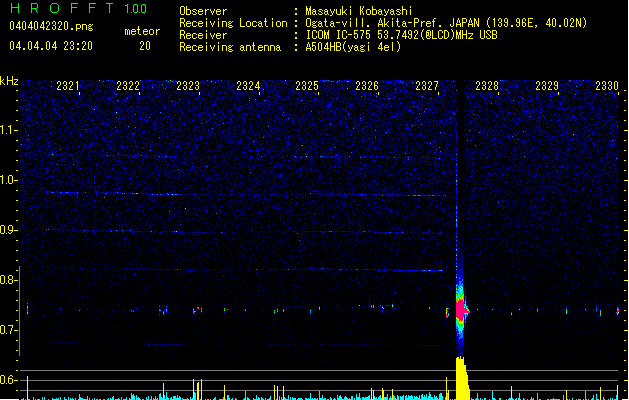Click the 2324 time marker
Viewport: 629px width, 400px height.
click(248, 86)
